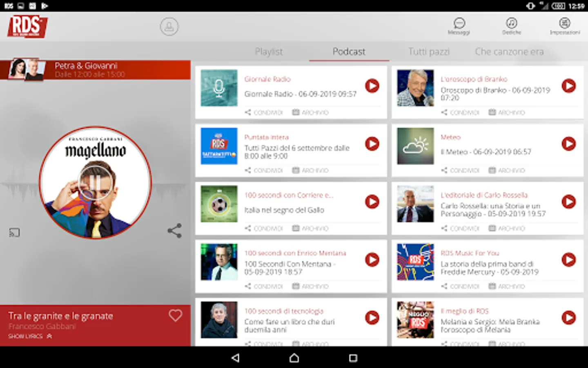Screen dimensions: 588x368
Task: Open Archivio for Giornale Radio
Action: (x=310, y=112)
